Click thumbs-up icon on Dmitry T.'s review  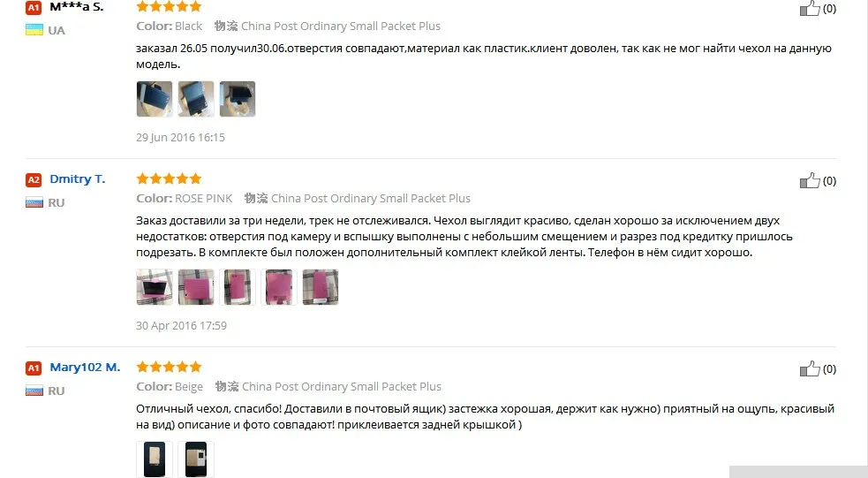[810, 180]
